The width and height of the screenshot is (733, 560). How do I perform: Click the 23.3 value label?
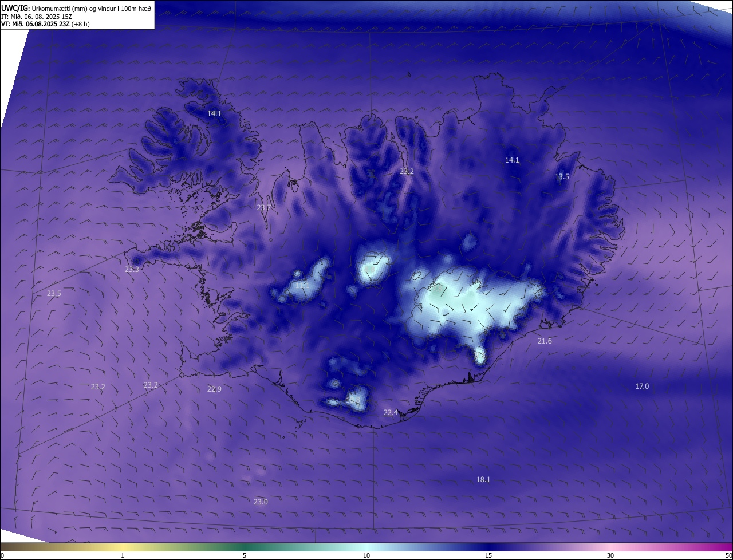(132, 269)
